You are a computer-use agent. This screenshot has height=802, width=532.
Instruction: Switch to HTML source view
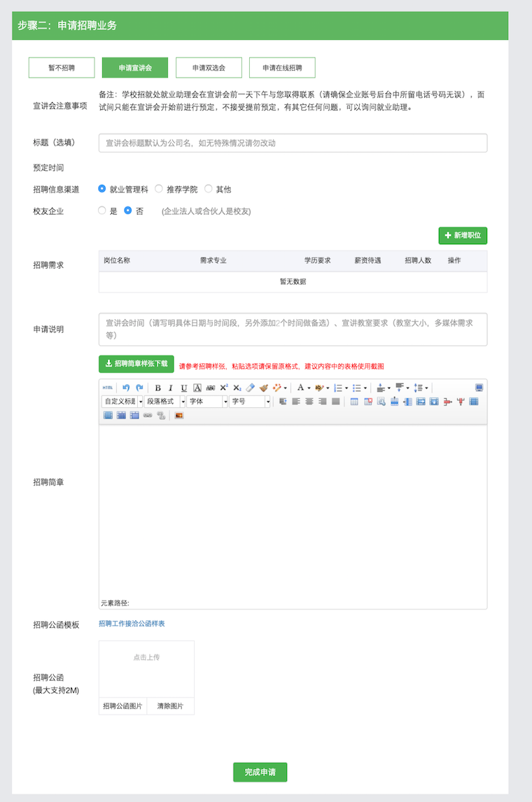pos(108,388)
